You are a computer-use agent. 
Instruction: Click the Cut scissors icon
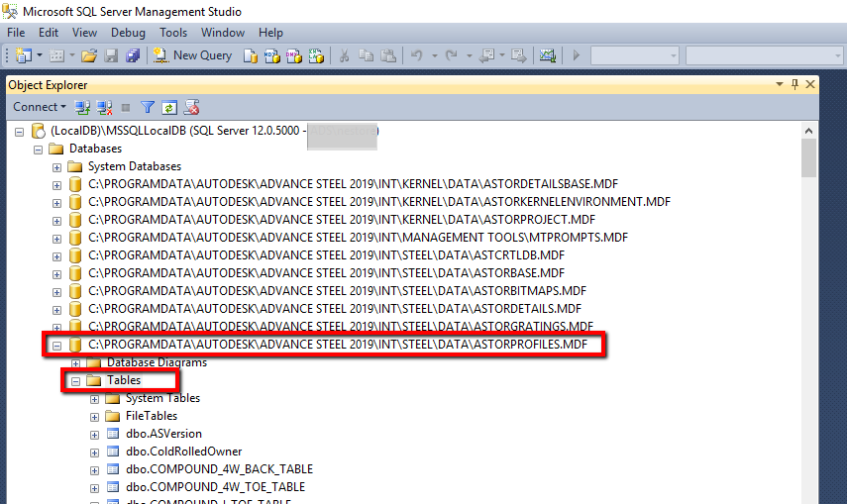click(344, 55)
